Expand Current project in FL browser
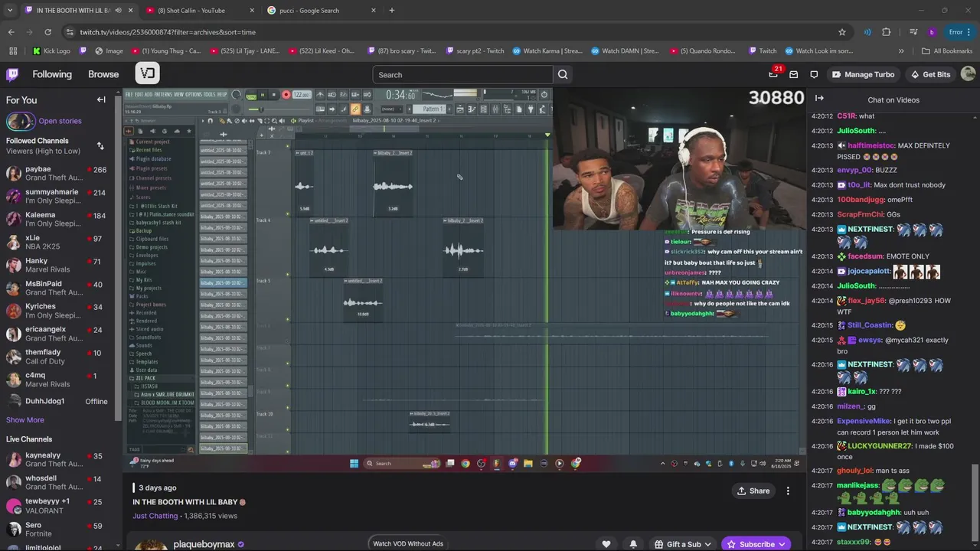The image size is (980, 551). click(x=152, y=142)
